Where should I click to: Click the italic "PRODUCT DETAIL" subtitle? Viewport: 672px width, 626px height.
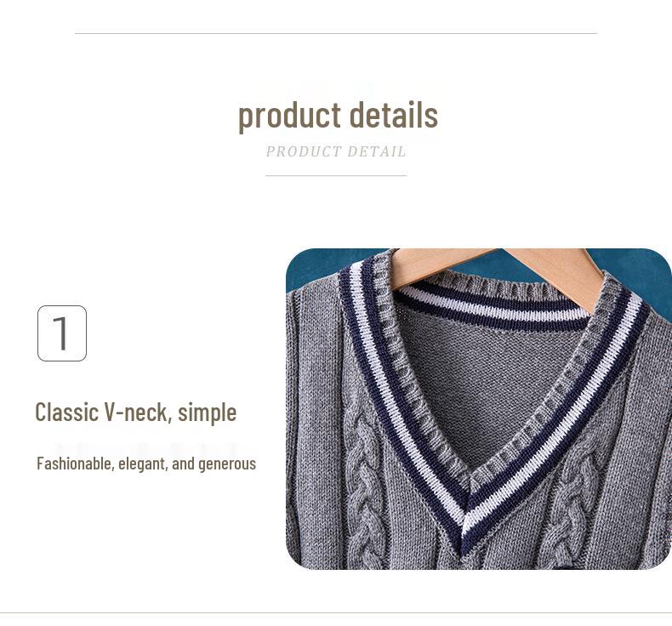click(336, 151)
